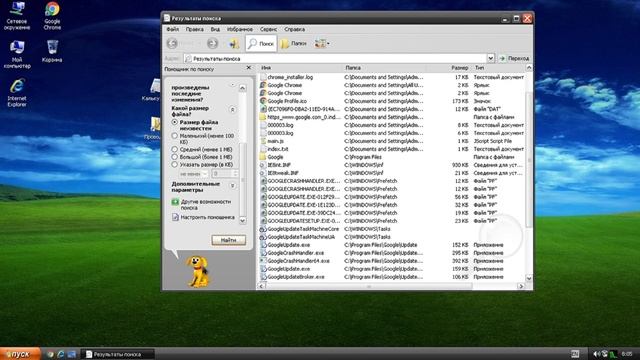Go up one folder level icon
This screenshot has width=640, height=360.
tap(233, 43)
